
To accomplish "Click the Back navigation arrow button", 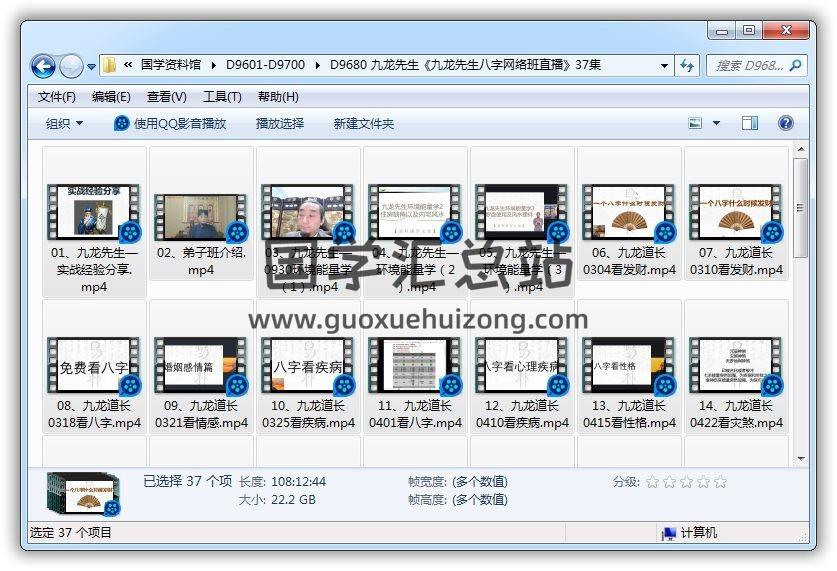I will tap(43, 67).
